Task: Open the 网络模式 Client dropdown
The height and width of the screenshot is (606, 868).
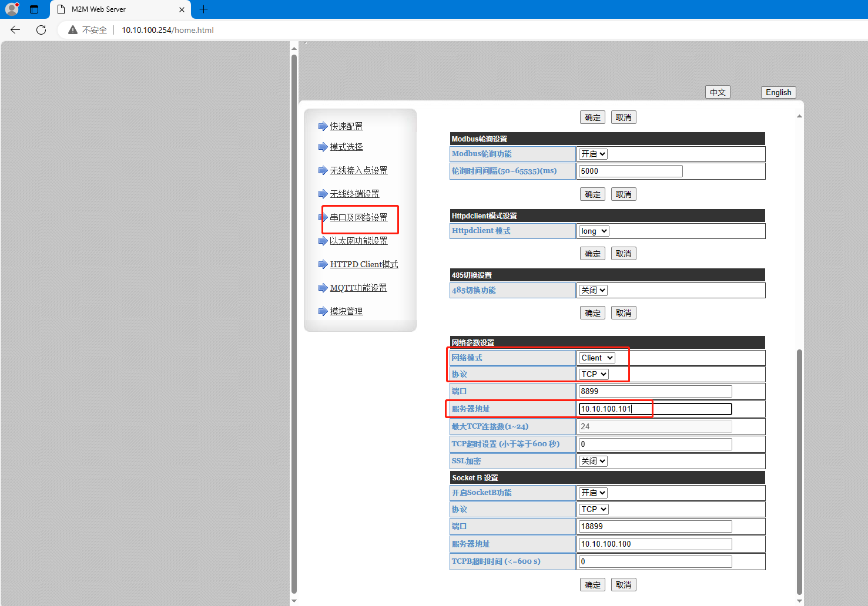Action: pyautogui.click(x=597, y=358)
